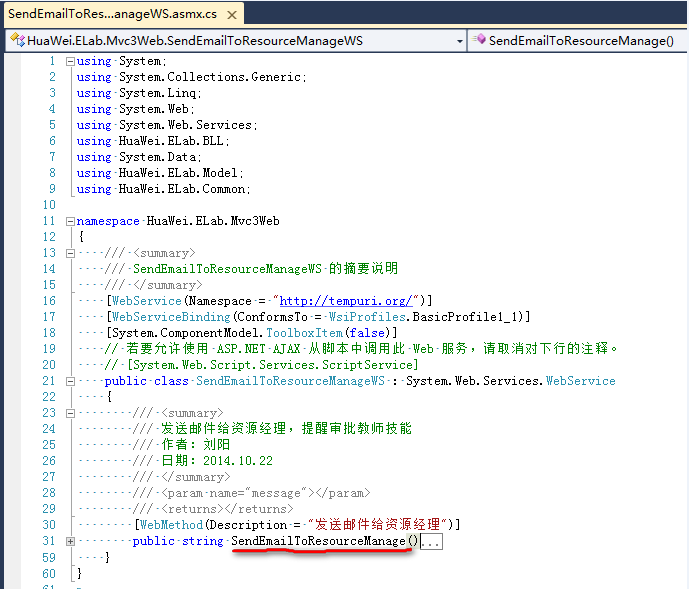
Task: Click 'using System.Web.Services;' on line 5
Action: [167, 125]
